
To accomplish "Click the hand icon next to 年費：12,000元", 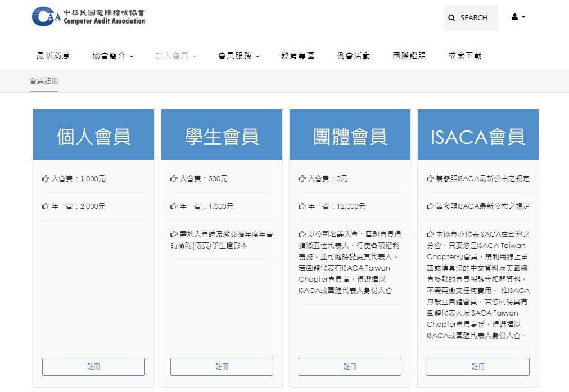I will 302,206.
